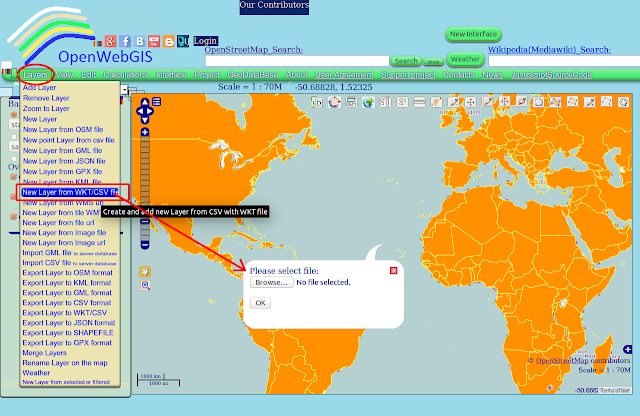Click the red circular rotate toolbar icon
This screenshot has width=640, height=416.
[x=522, y=101]
